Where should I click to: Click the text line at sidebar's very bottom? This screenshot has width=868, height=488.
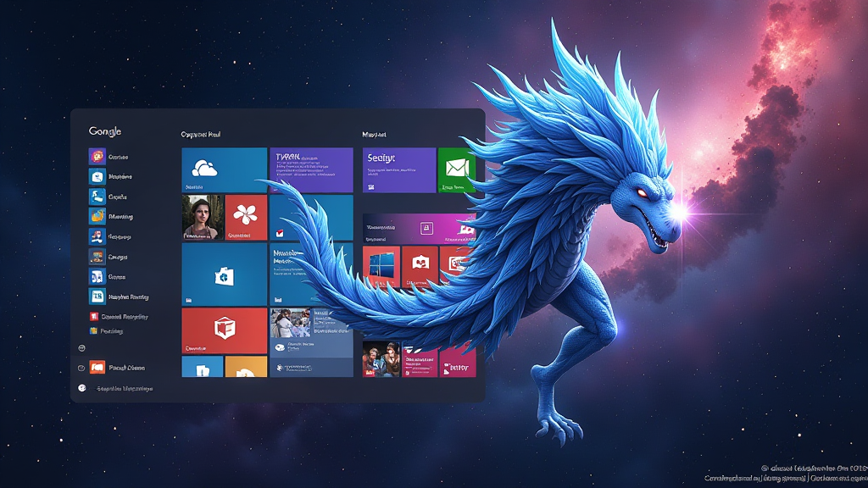pyautogui.click(x=125, y=388)
